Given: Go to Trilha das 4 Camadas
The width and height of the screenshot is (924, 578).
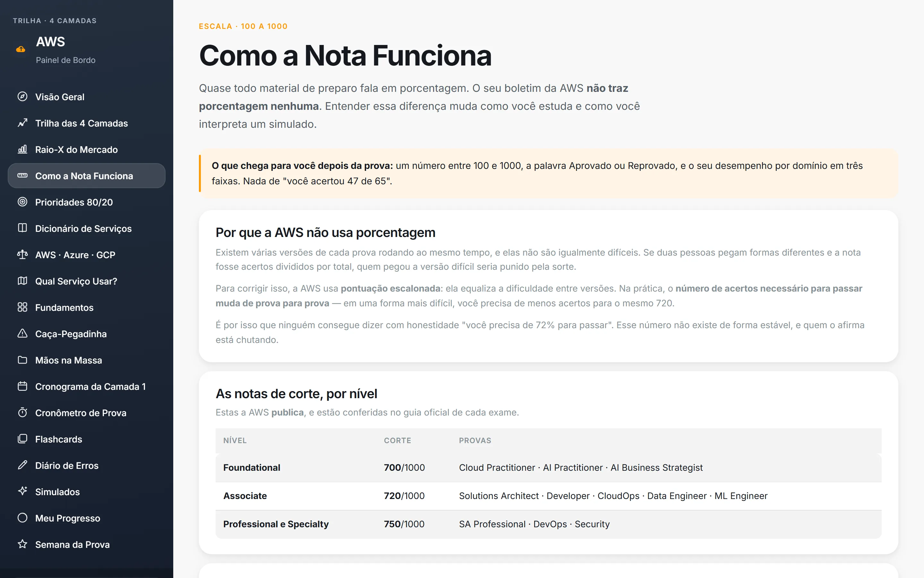Looking at the screenshot, I should pyautogui.click(x=87, y=123).
